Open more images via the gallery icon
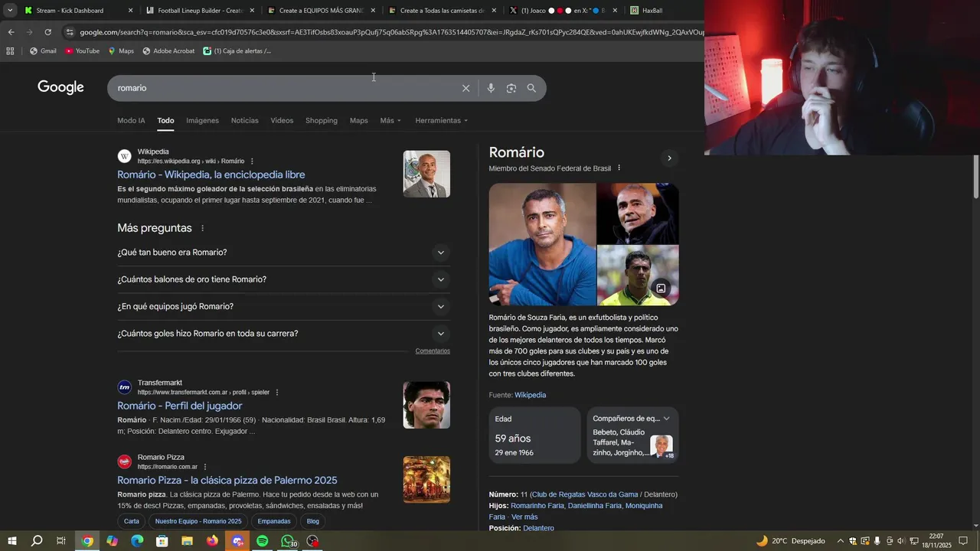980x551 pixels. [x=661, y=289]
